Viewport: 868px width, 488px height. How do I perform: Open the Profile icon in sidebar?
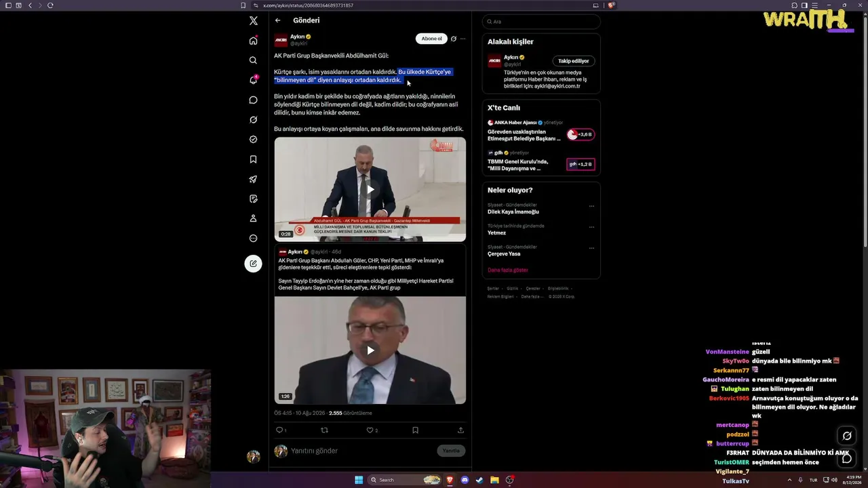(x=253, y=218)
